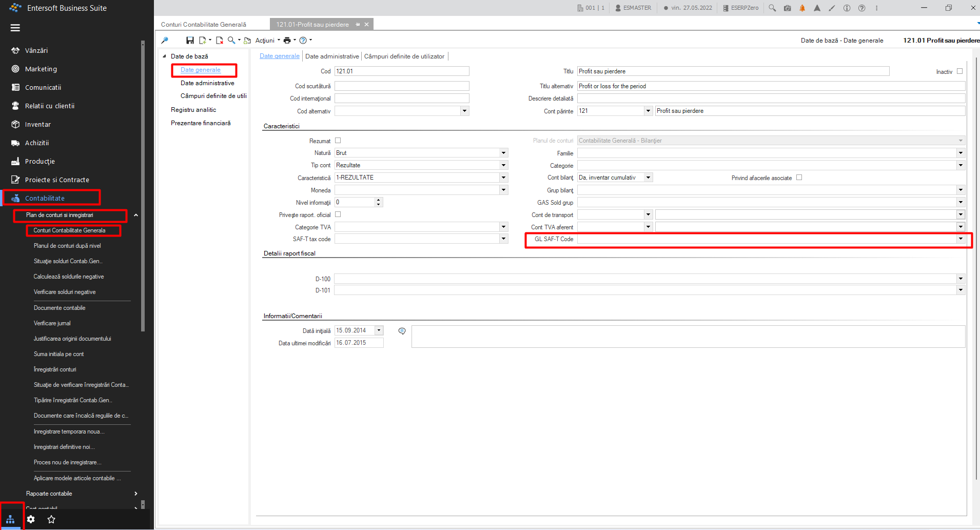Expand the Natură dropdown

(503, 153)
